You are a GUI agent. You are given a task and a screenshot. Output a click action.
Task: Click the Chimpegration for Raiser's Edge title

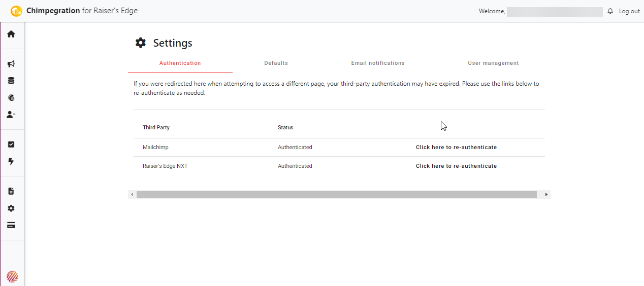pyautogui.click(x=82, y=11)
